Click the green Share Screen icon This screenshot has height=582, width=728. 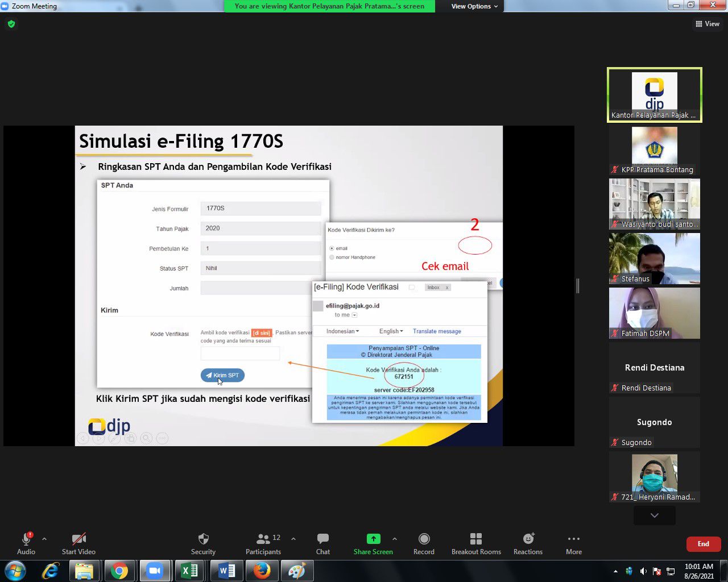pos(373,539)
